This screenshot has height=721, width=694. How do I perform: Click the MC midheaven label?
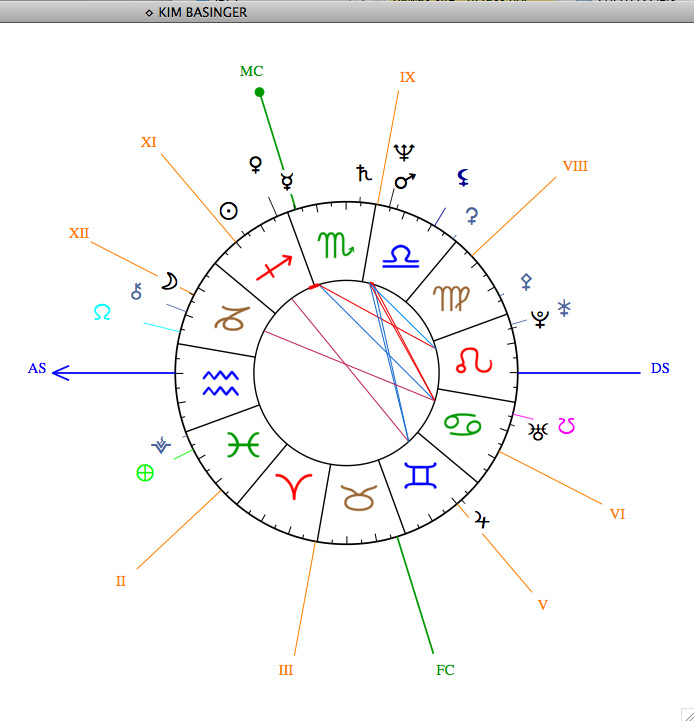(252, 71)
